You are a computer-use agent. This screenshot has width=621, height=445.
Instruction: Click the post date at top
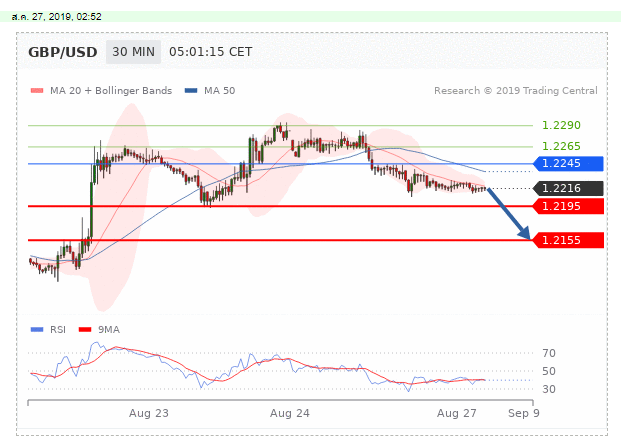pyautogui.click(x=57, y=17)
